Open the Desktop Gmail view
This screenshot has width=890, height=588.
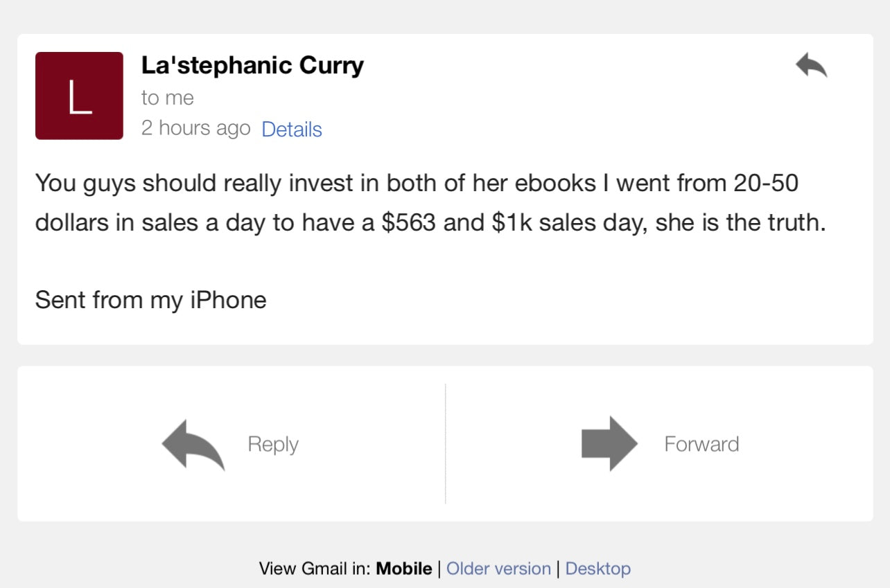[x=598, y=569]
